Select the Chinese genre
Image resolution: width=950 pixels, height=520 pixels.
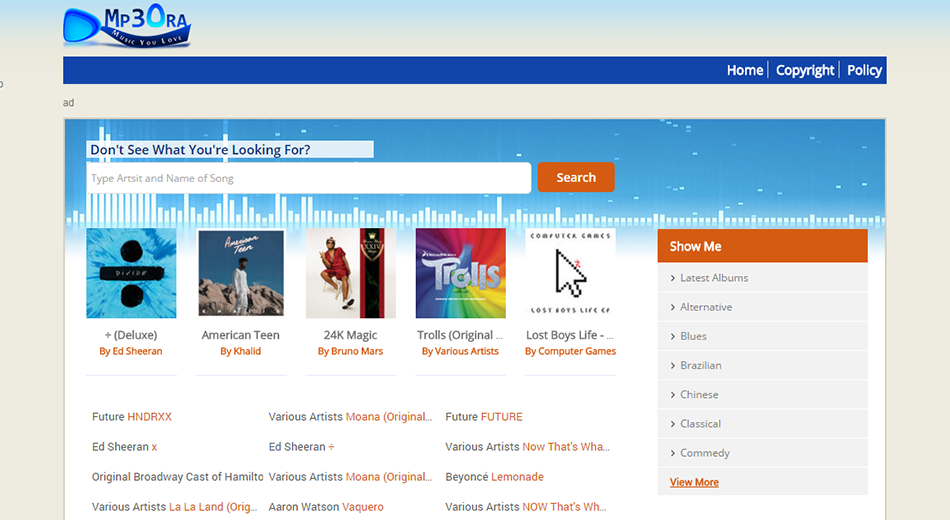click(x=699, y=395)
